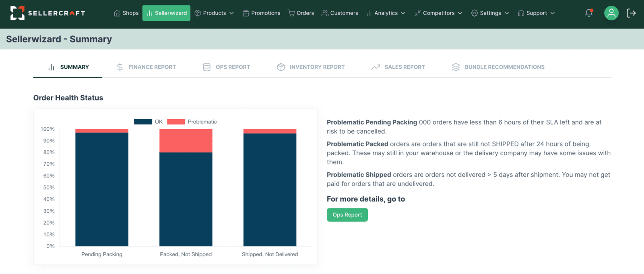Click the "Sellerwizard - Summary" page title

pyautogui.click(x=59, y=39)
